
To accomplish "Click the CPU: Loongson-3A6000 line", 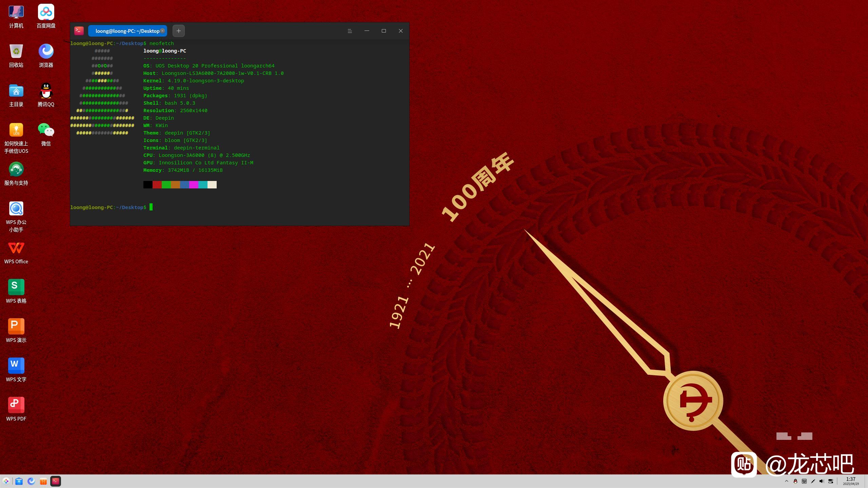I will [197, 155].
